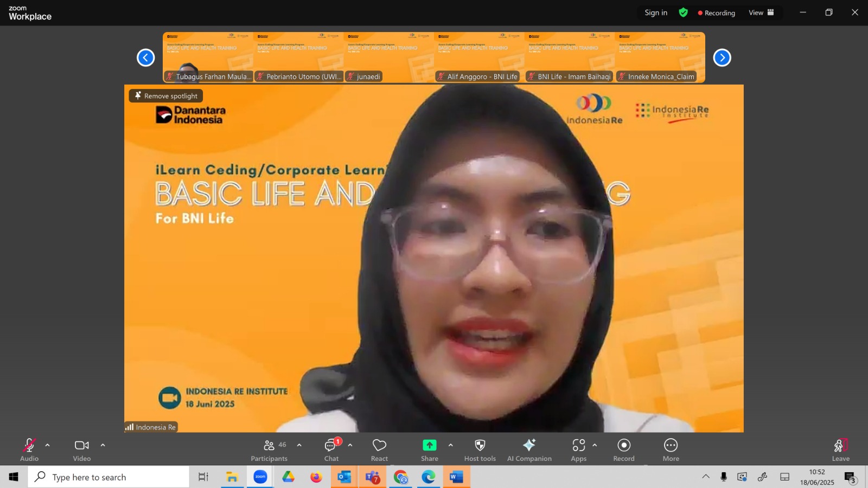Open File Explorer from the taskbar

pyautogui.click(x=232, y=477)
